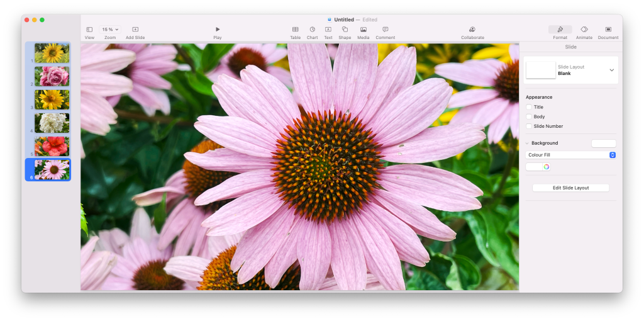Screen dimensions: 644x321
Task: Open the Shape picker
Action: (x=345, y=30)
